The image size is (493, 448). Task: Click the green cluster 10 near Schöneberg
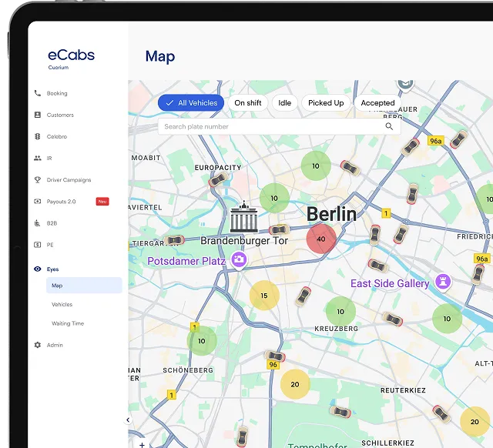[x=202, y=341]
